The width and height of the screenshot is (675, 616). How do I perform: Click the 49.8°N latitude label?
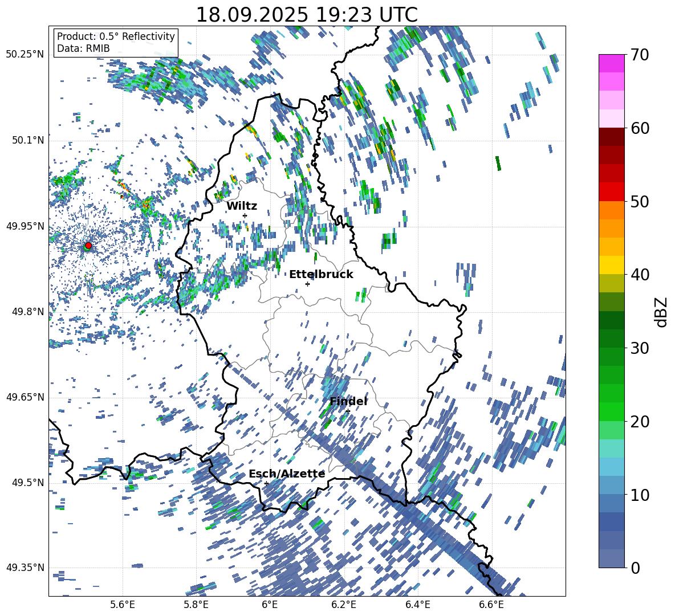pyautogui.click(x=28, y=312)
